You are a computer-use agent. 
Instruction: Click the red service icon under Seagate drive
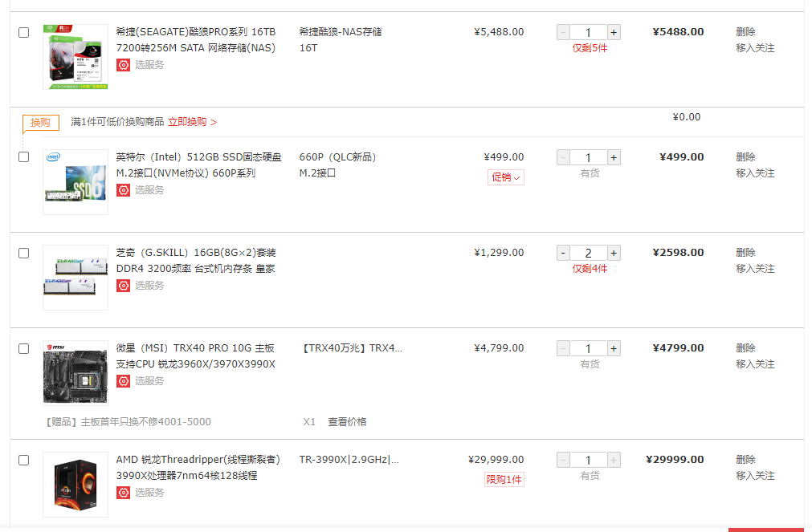pos(123,65)
